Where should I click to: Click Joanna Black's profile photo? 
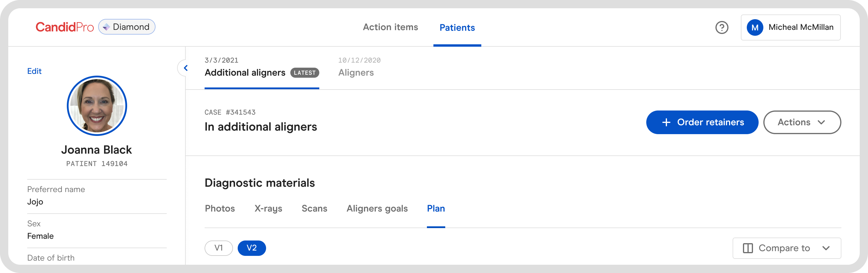[x=97, y=106]
